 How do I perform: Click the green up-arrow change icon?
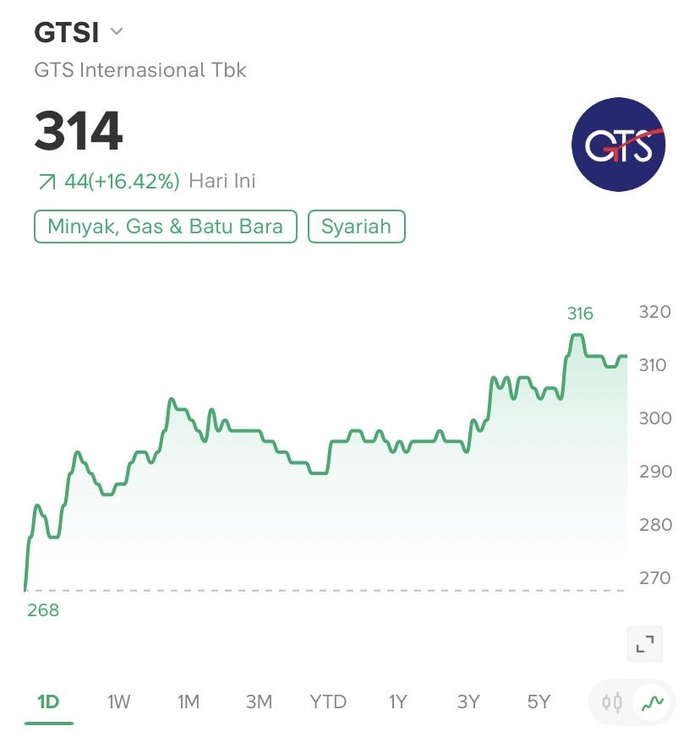(46, 182)
